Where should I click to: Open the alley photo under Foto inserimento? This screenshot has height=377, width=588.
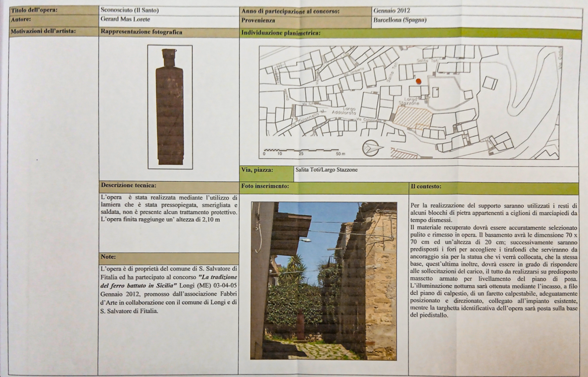pyautogui.click(x=323, y=280)
